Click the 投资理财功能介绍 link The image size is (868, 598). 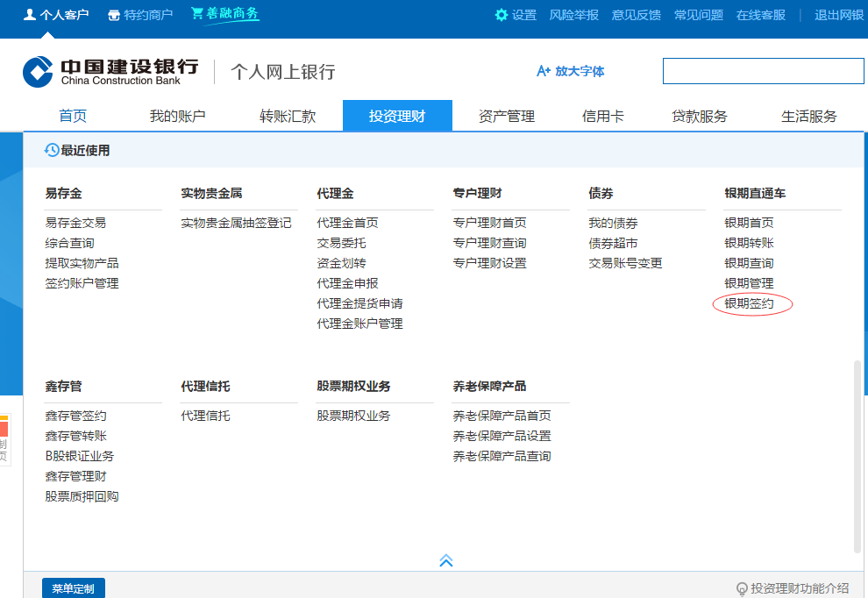coord(800,588)
